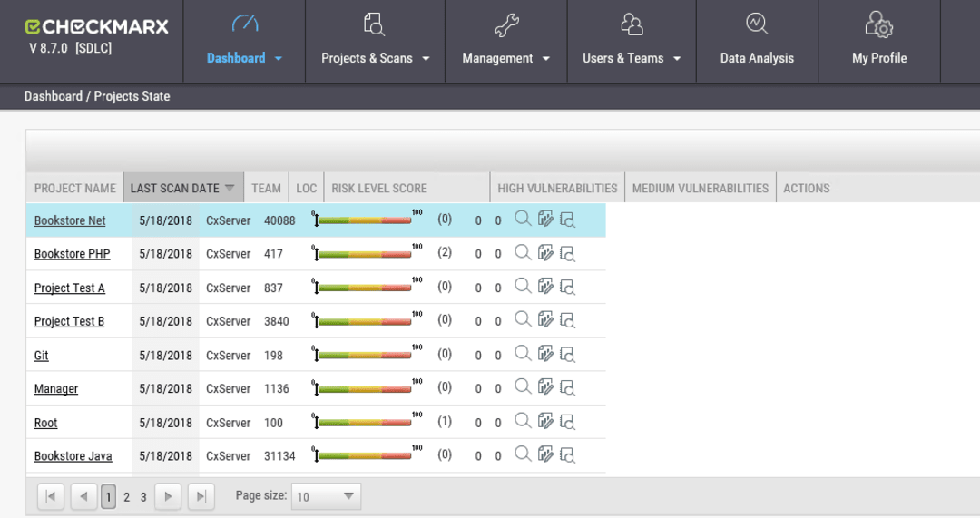Image resolution: width=980 pixels, height=518 pixels.
Task: Click the notebook-search icon for Bookstore PHP
Action: coord(567,254)
